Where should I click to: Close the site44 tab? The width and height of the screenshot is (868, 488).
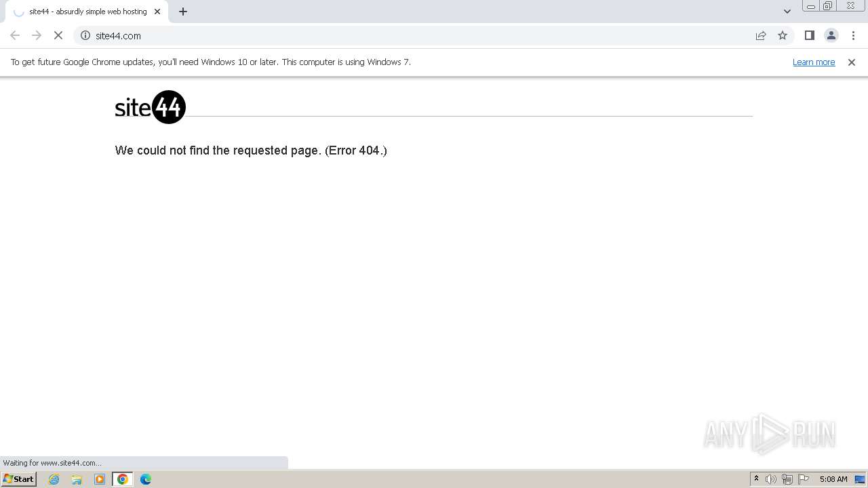[157, 12]
